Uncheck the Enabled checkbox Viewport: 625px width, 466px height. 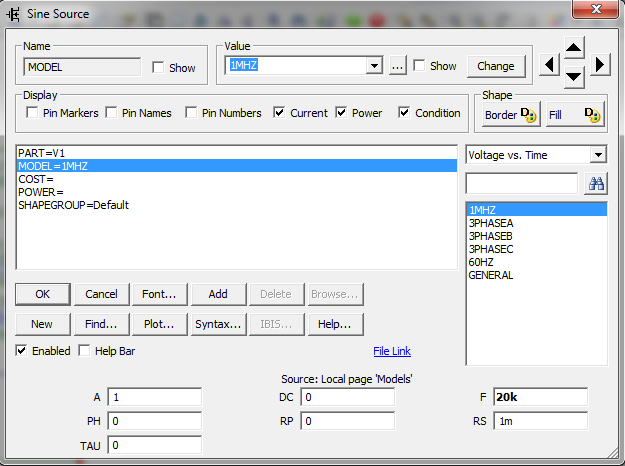21,351
